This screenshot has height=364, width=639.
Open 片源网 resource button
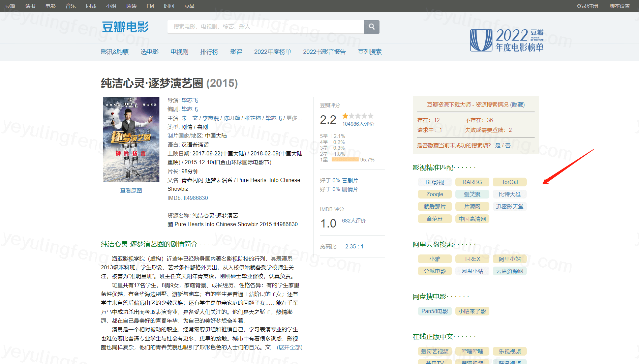pos(472,206)
